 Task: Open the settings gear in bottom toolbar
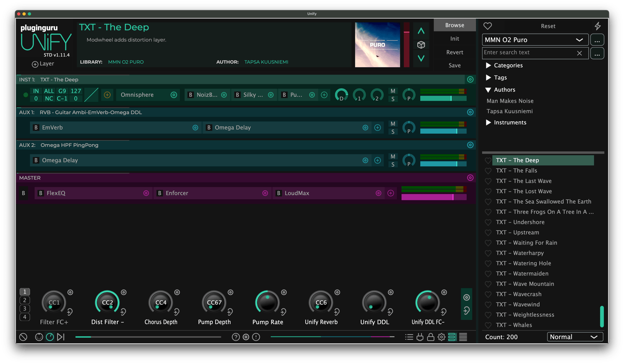coord(441,337)
